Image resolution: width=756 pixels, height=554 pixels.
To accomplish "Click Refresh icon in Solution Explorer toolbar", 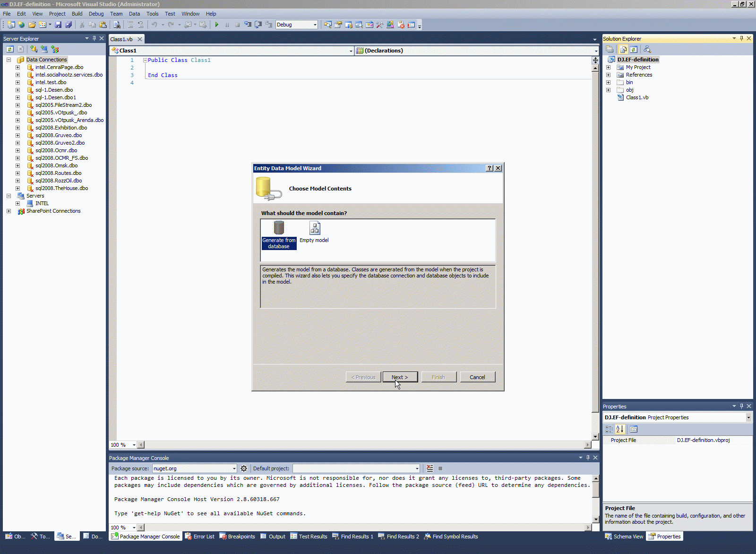I will coord(634,49).
